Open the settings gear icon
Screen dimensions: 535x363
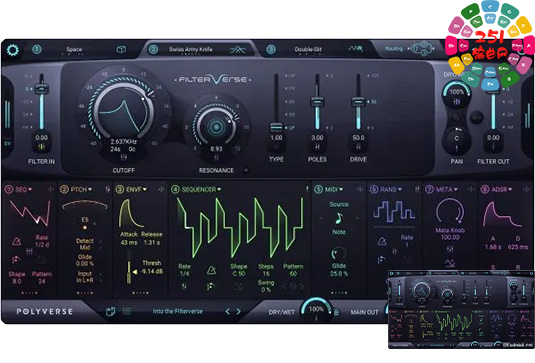(13, 50)
